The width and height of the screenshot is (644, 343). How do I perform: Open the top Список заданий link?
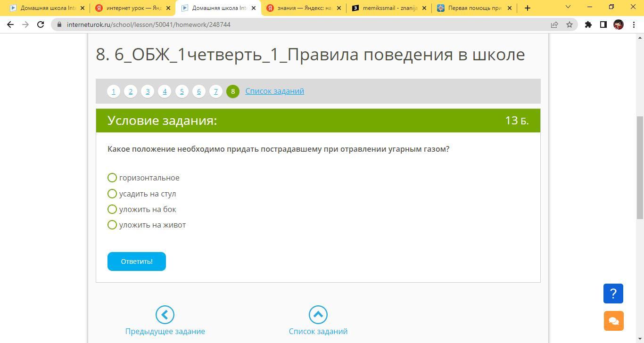click(x=274, y=91)
